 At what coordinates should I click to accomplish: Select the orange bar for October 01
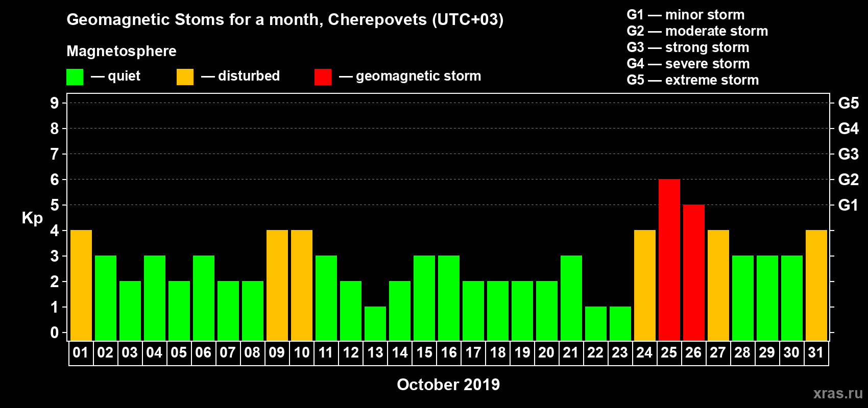point(81,286)
